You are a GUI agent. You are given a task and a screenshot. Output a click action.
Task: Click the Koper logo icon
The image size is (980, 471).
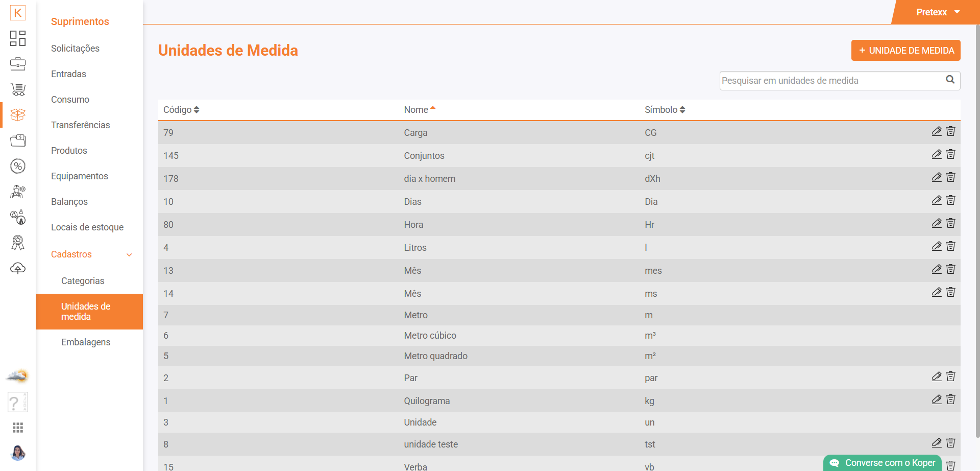coord(18,13)
